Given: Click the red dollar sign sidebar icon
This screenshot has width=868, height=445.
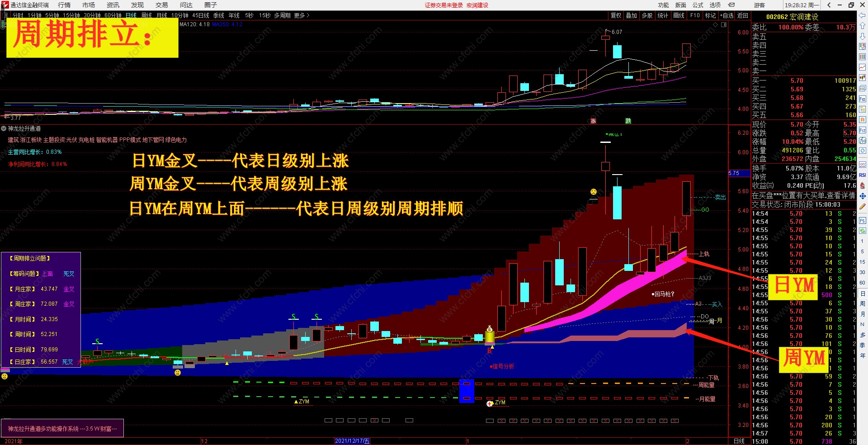Looking at the screenshot, I should [863, 185].
